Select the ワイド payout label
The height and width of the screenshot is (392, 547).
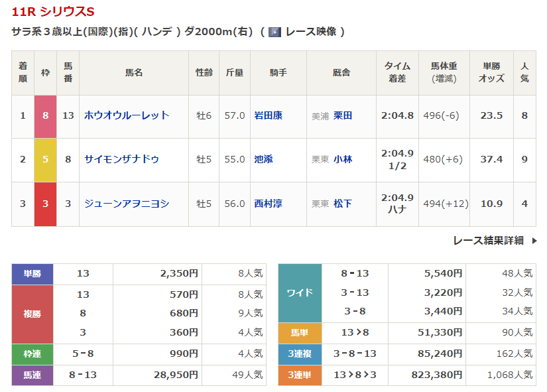(300, 293)
